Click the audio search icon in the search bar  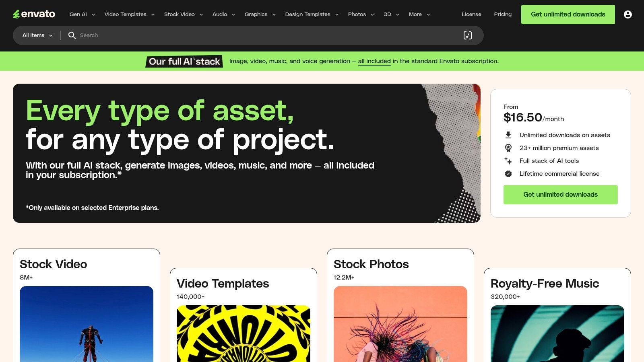467,35
